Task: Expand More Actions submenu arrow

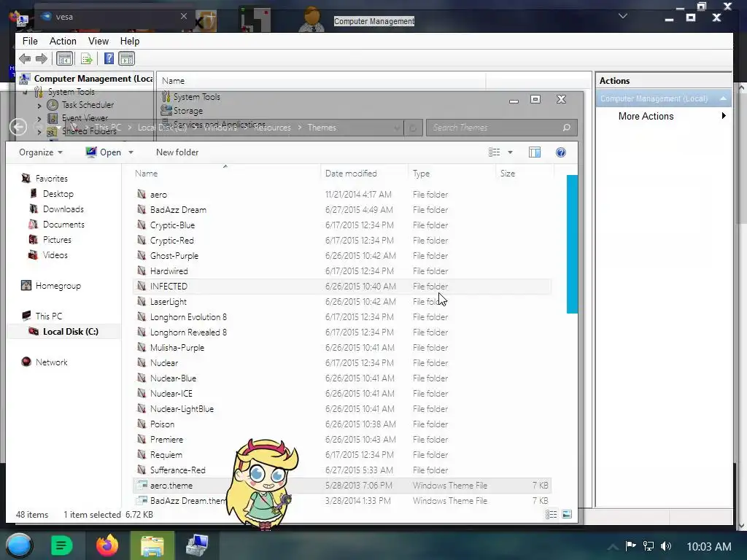Action: [724, 116]
